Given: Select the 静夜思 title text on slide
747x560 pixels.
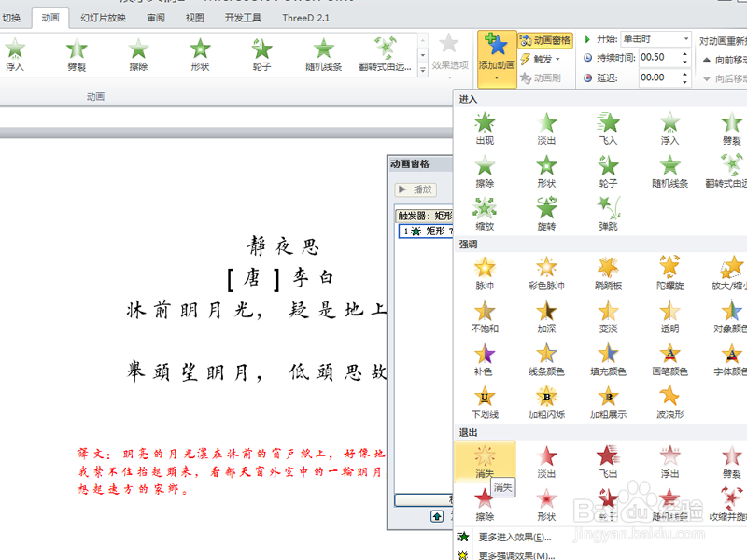Looking at the screenshot, I should click(283, 246).
